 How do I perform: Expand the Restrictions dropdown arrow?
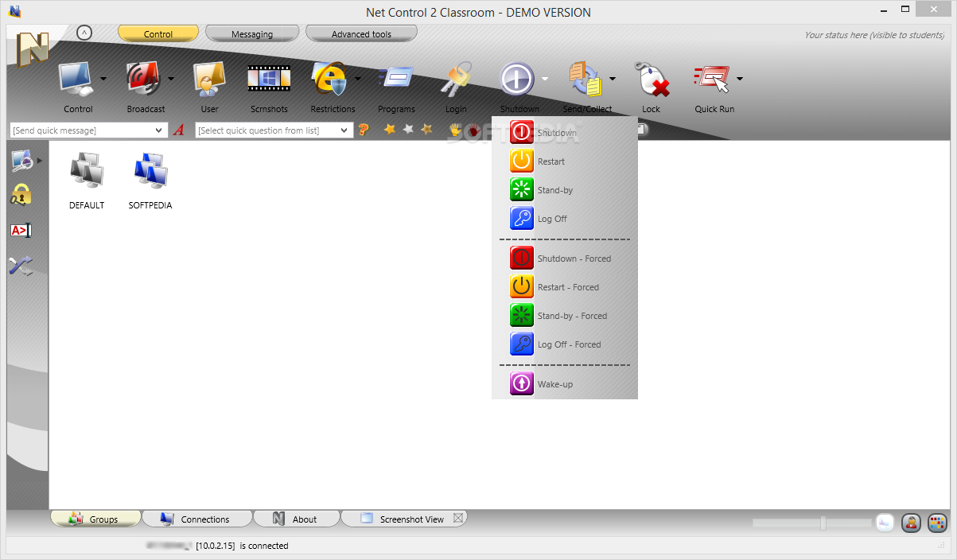(x=358, y=79)
